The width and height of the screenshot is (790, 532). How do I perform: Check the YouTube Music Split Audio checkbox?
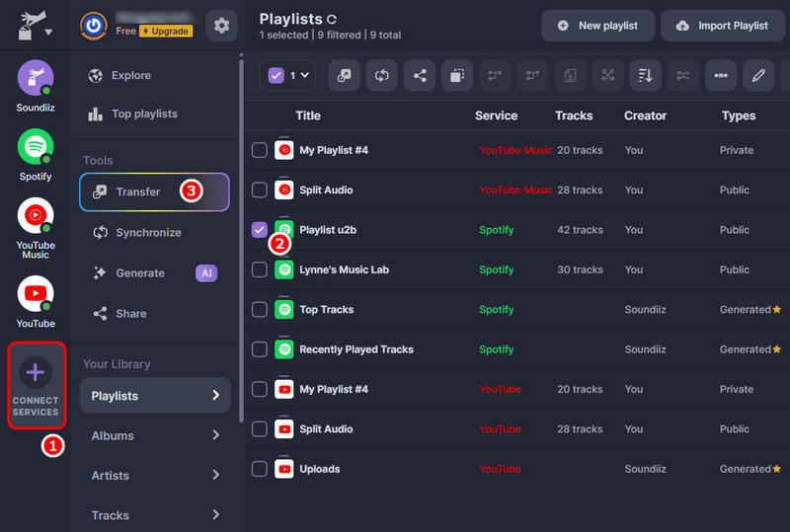pos(260,190)
